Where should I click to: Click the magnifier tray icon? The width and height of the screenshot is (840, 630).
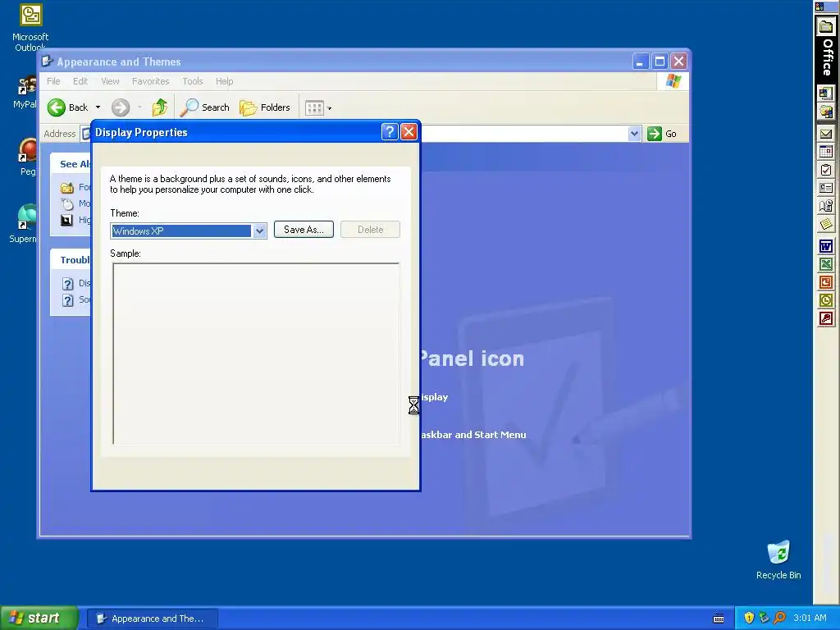tap(779, 618)
